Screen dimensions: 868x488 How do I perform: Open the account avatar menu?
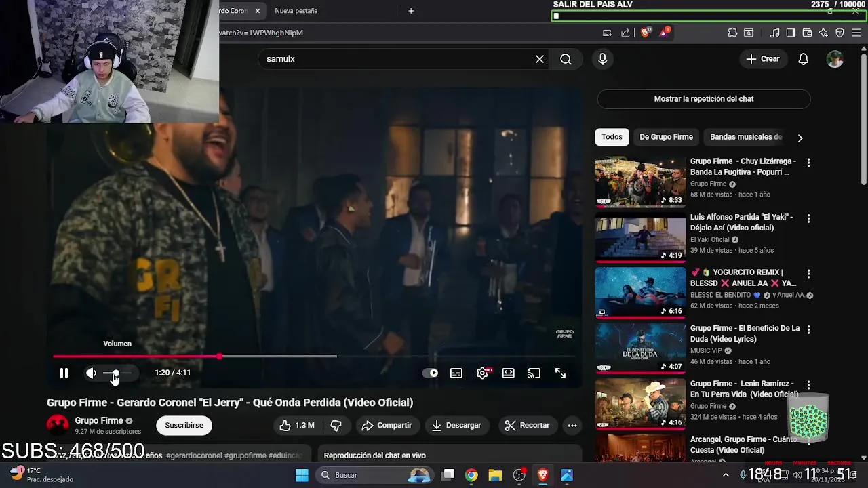pos(835,59)
